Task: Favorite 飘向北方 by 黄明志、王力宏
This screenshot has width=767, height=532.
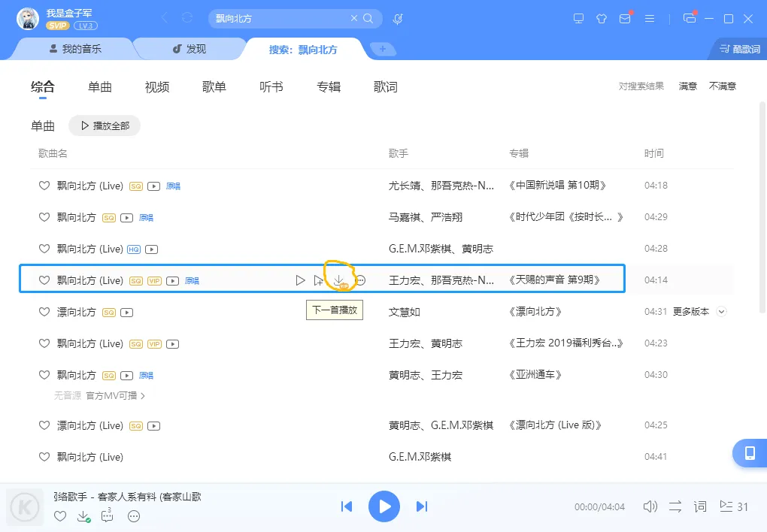Action: [x=44, y=375]
